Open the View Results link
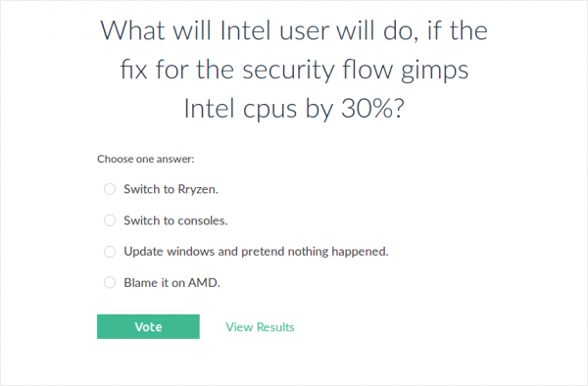The width and height of the screenshot is (588, 386). tap(260, 327)
